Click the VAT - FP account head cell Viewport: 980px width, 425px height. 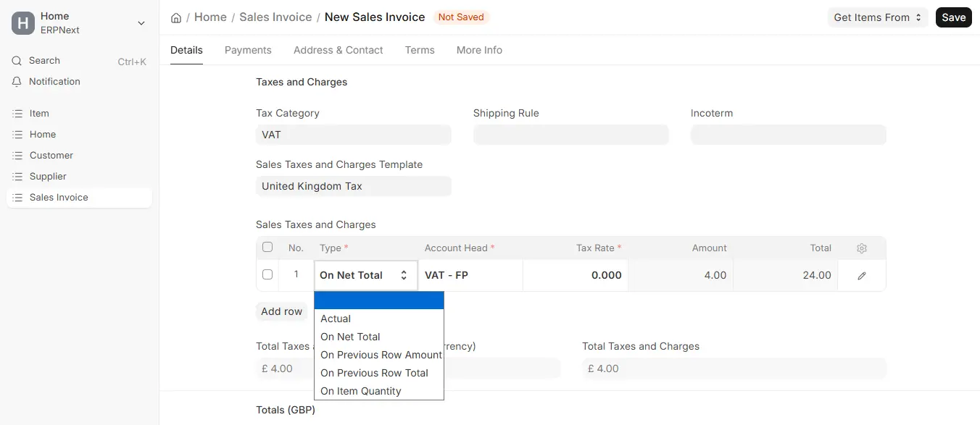click(470, 275)
